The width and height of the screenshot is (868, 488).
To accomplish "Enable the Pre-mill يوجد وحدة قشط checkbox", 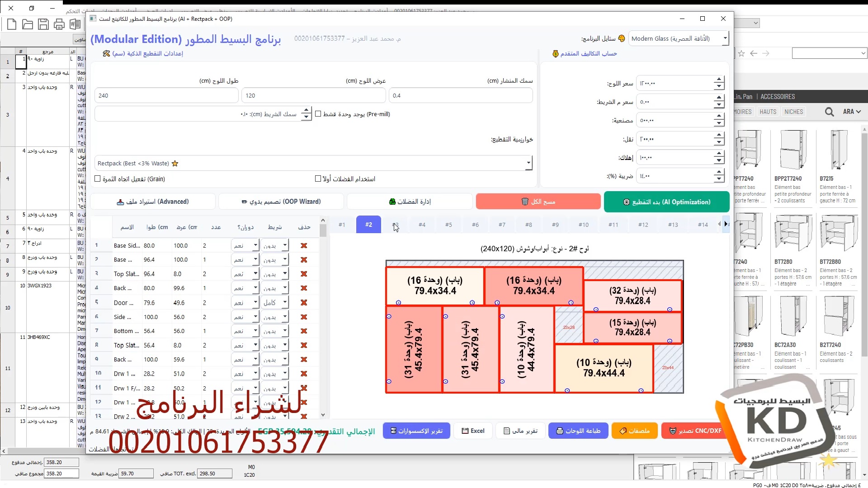I will point(319,113).
